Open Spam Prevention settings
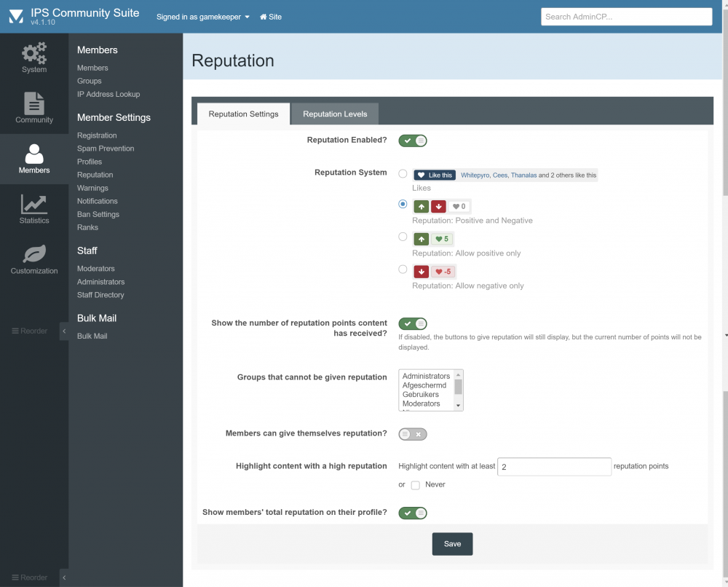Screen dimensions: 728x587 (106, 148)
